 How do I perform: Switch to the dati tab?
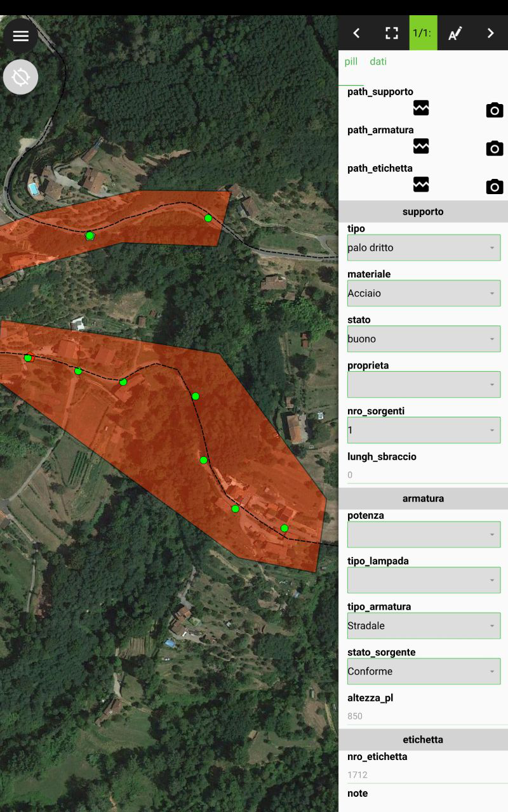point(378,62)
